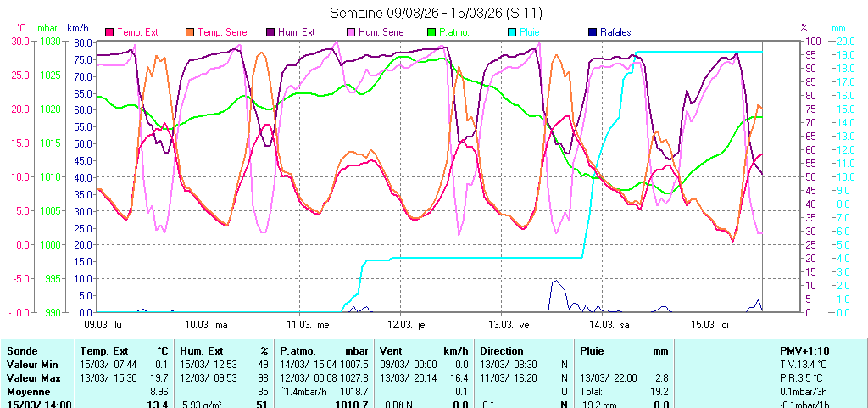This screenshot has width=868, height=408.
Task: Click the P.atmo. column header in table
Action: pos(302,350)
